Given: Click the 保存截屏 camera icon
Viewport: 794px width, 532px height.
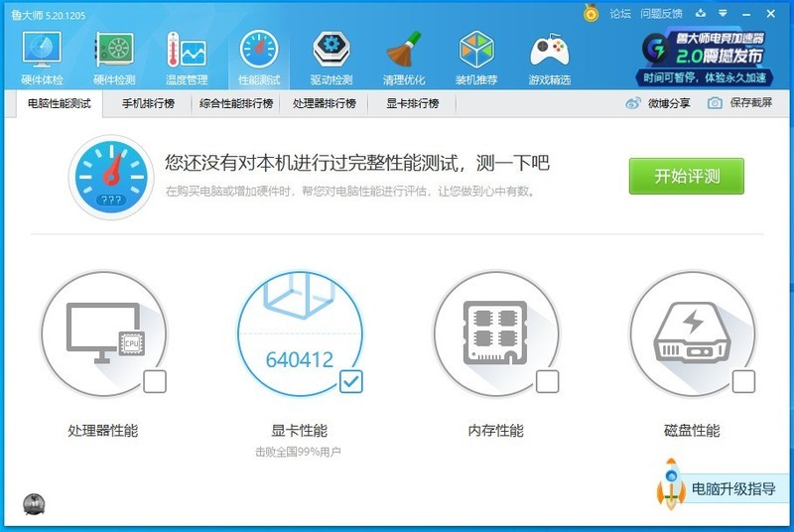Looking at the screenshot, I should coord(715,103).
